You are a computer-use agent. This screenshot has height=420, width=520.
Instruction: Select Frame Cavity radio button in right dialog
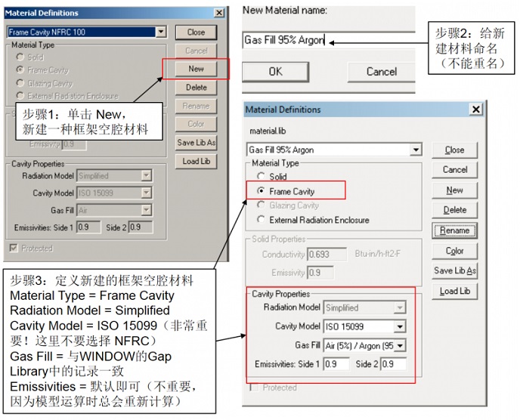coord(261,191)
